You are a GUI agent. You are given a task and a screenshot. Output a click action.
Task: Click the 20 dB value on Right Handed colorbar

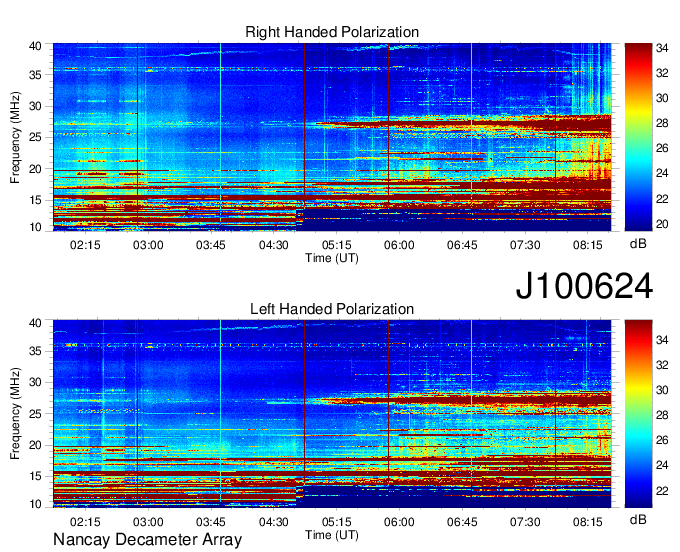point(662,224)
